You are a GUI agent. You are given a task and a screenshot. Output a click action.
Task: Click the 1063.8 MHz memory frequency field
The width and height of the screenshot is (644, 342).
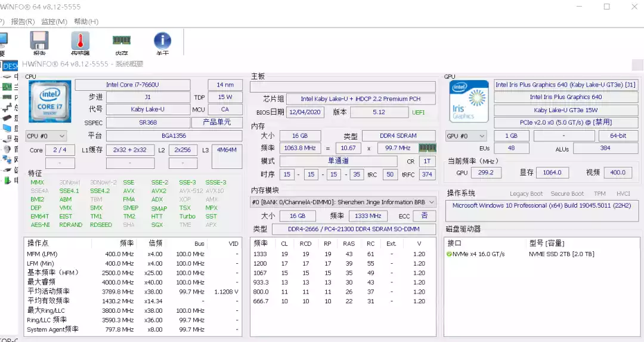coord(300,148)
